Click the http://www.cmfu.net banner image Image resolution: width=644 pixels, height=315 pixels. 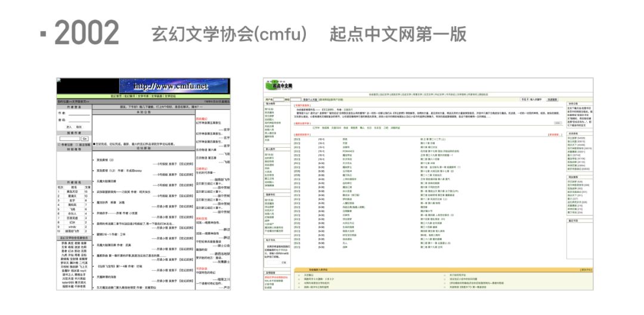point(174,86)
